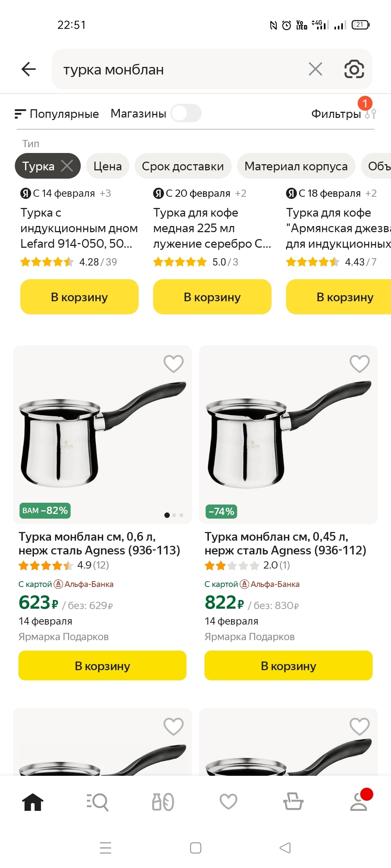The height and width of the screenshot is (868, 391).
Task: Add Agness 936-113 turka to favorites
Action: [x=173, y=364]
